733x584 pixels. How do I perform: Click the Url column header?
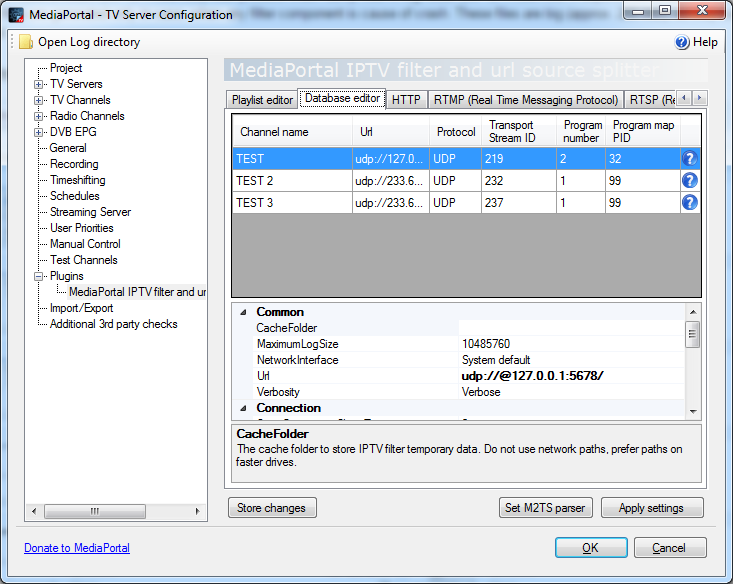click(x=391, y=131)
